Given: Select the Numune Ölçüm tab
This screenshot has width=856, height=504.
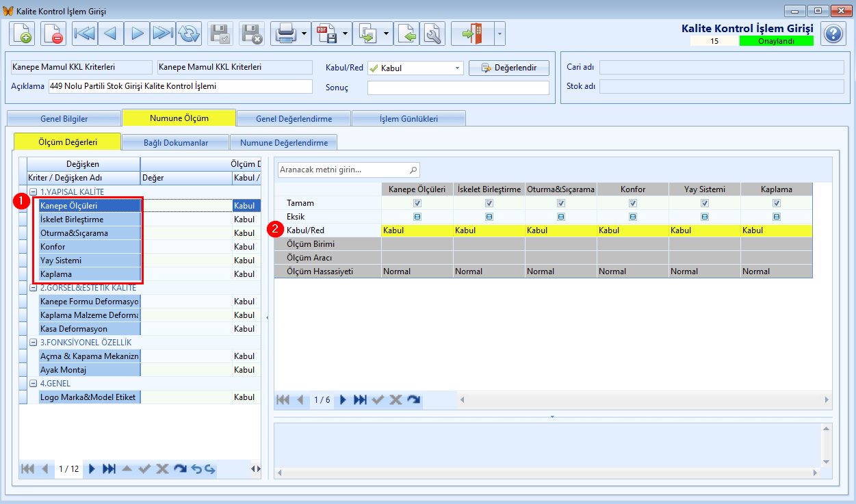Looking at the screenshot, I should (x=179, y=118).
